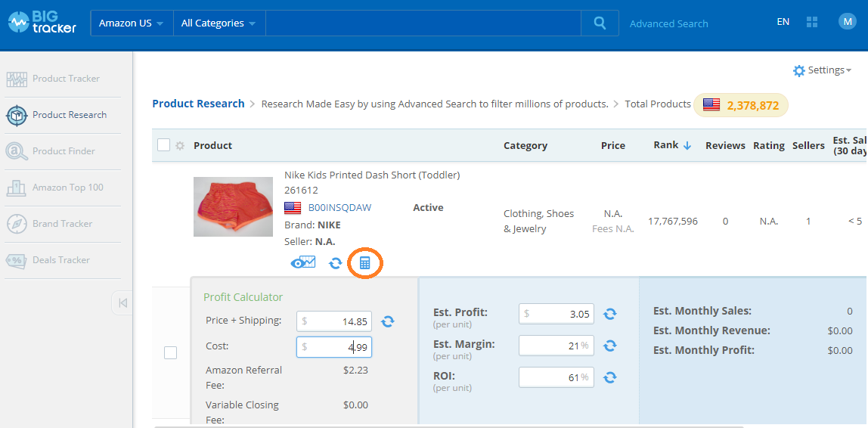This screenshot has height=428, width=868.
Task: Click the Brand: NIKE text
Action: click(x=313, y=225)
